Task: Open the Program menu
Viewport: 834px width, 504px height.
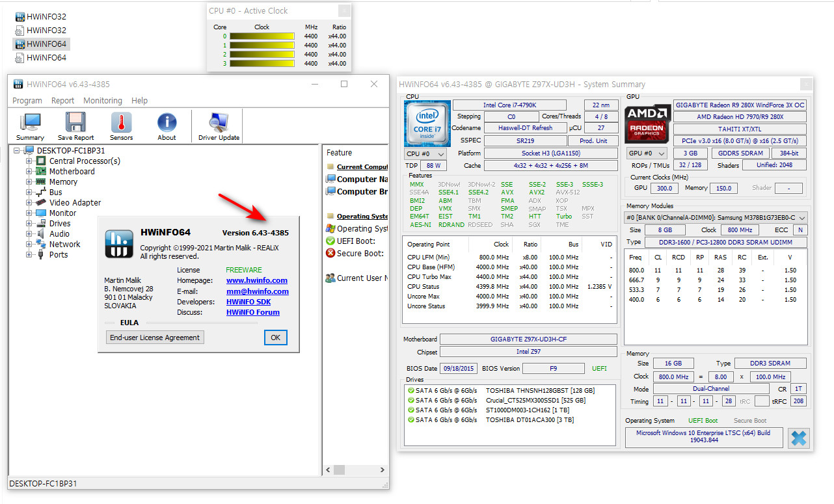Action: (27, 101)
